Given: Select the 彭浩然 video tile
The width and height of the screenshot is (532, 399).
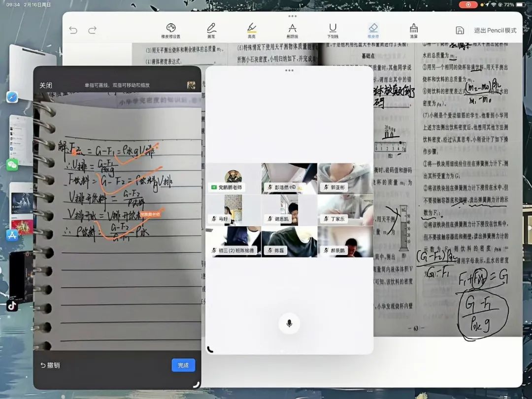Looking at the screenshot, I should [290, 179].
